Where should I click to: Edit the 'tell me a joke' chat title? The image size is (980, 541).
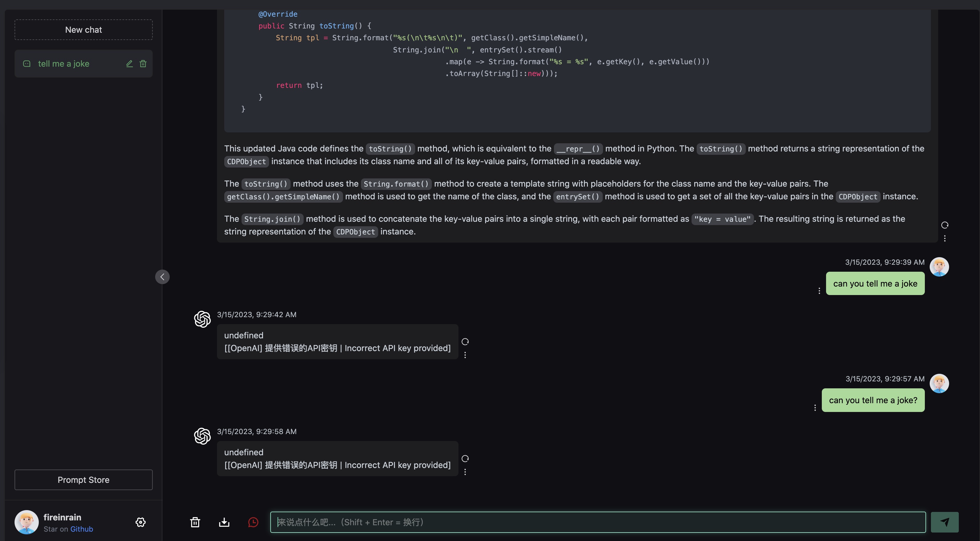129,64
